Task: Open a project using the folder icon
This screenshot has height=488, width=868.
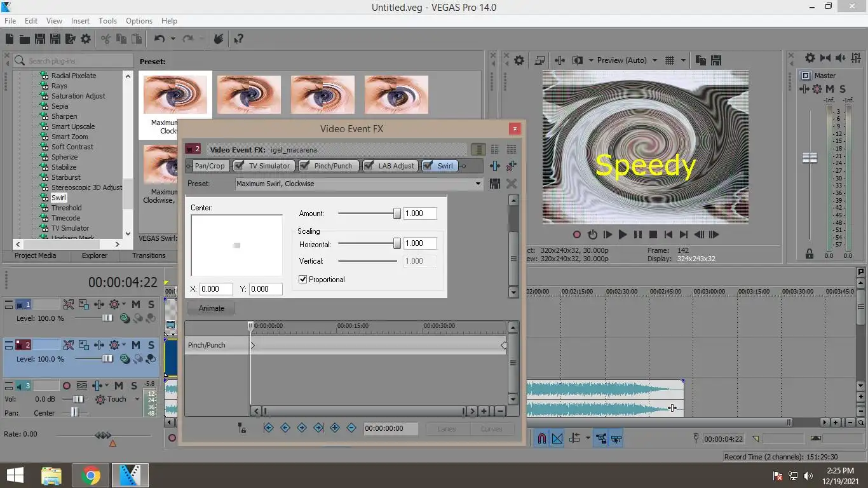Action: (25, 39)
